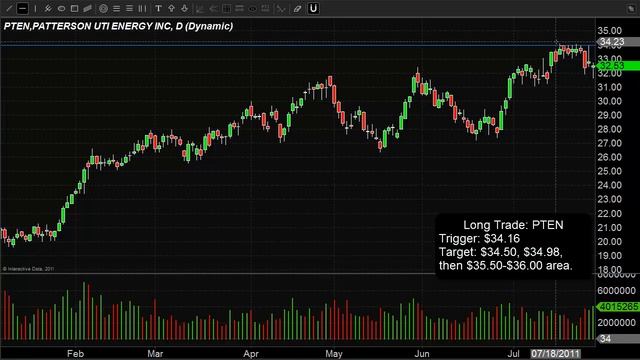Select the text annotation T tool
This screenshot has width=640, height=360.
tap(158, 8)
